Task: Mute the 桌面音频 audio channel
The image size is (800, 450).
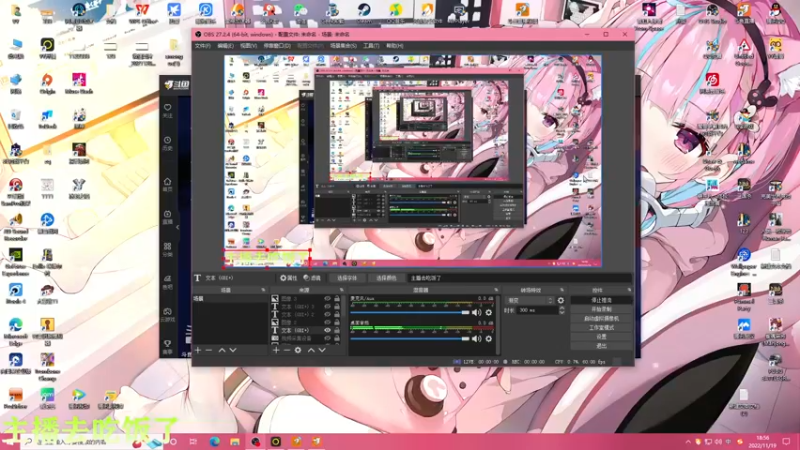Action: [477, 339]
